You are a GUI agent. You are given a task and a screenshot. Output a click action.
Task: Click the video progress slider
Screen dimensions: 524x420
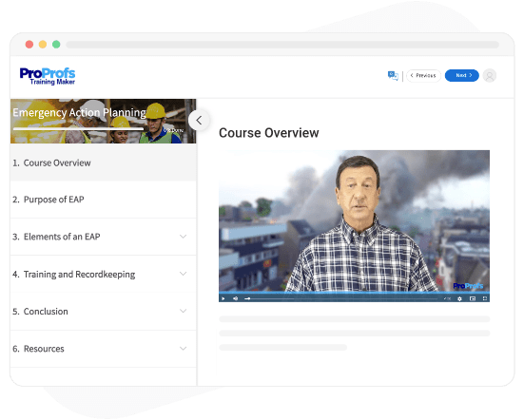tap(340, 298)
